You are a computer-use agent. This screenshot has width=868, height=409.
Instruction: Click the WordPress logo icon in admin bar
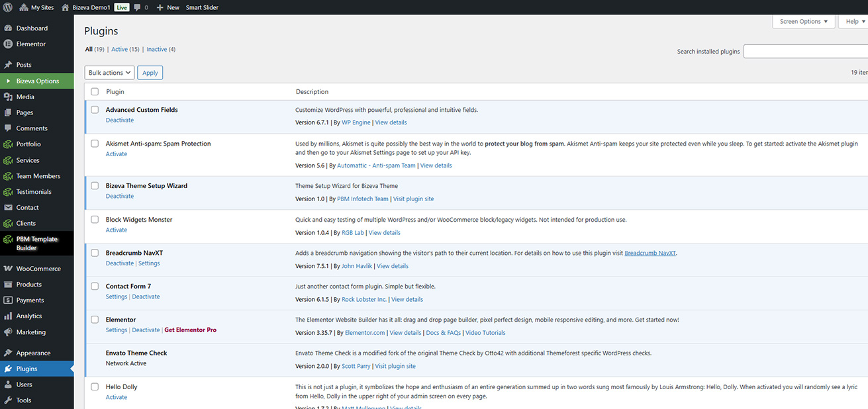pos(8,7)
